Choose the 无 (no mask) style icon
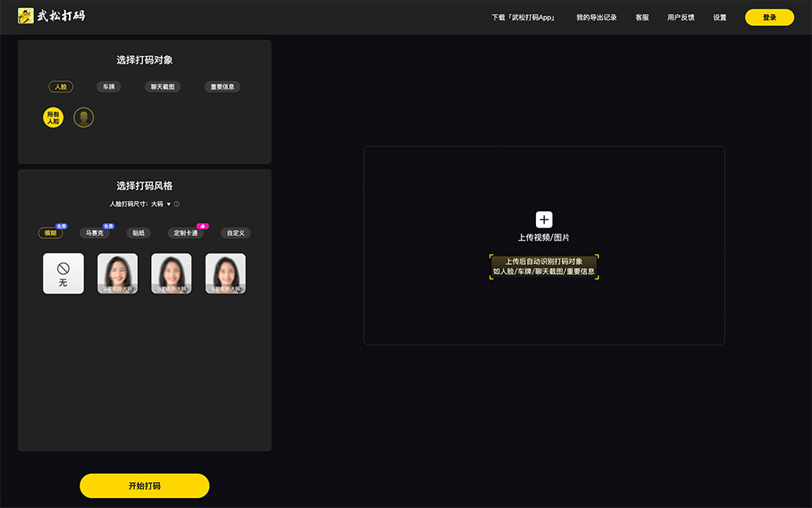This screenshot has height=508, width=812. point(63,274)
